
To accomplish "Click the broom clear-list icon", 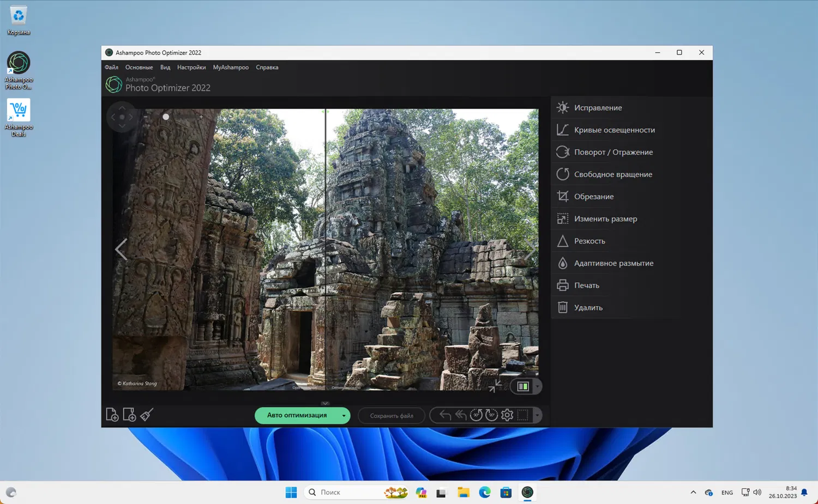I will [147, 415].
